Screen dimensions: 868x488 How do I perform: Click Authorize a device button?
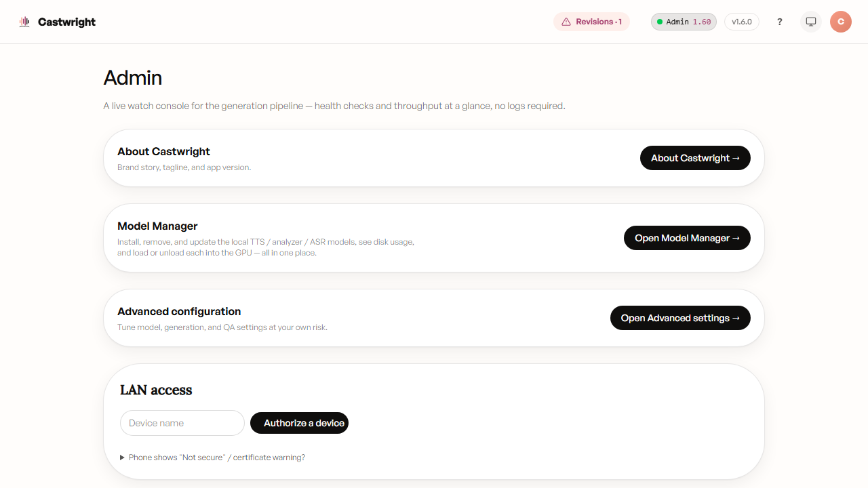(299, 423)
